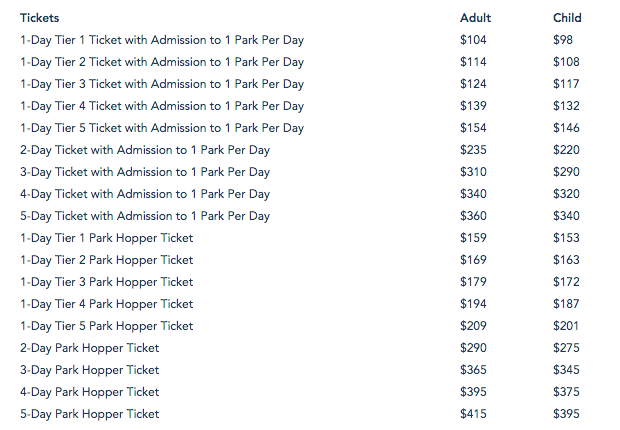Click the $169 adult Tier 2 Park Hopper price
This screenshot has height=430, width=620.
click(x=474, y=260)
